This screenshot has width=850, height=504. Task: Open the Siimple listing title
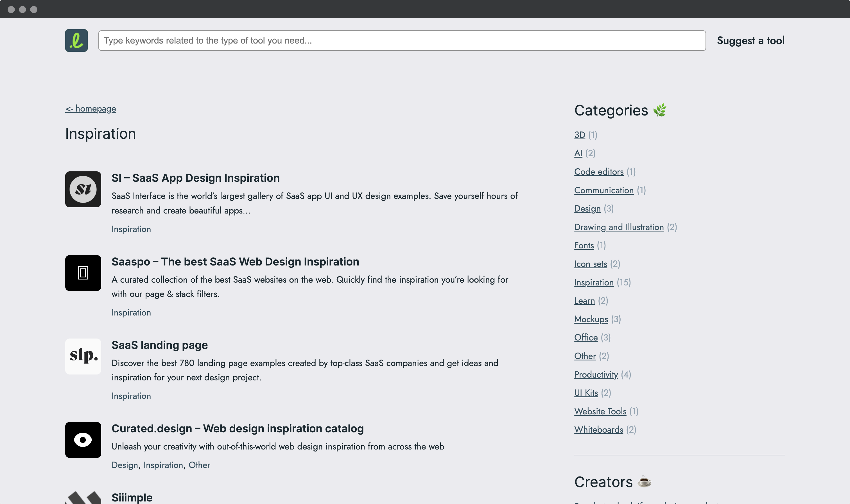pyautogui.click(x=132, y=498)
